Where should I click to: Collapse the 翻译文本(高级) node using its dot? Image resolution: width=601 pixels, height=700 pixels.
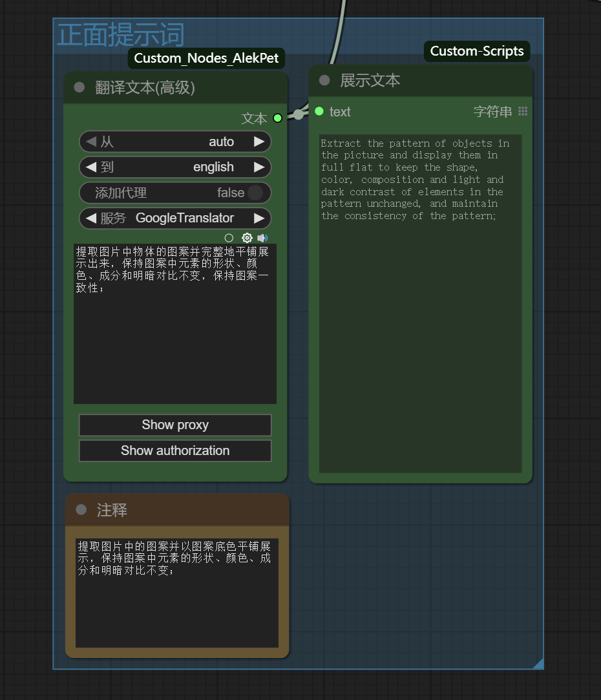pos(79,87)
